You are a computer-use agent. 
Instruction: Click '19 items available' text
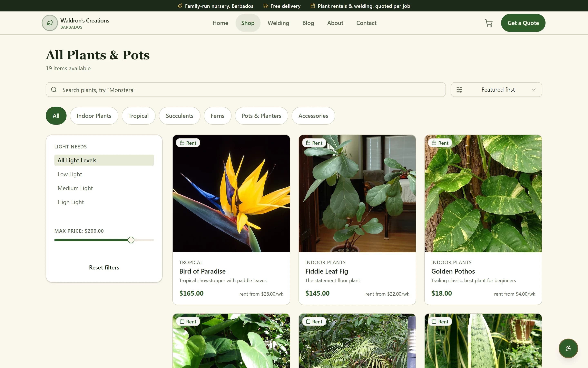(x=68, y=68)
